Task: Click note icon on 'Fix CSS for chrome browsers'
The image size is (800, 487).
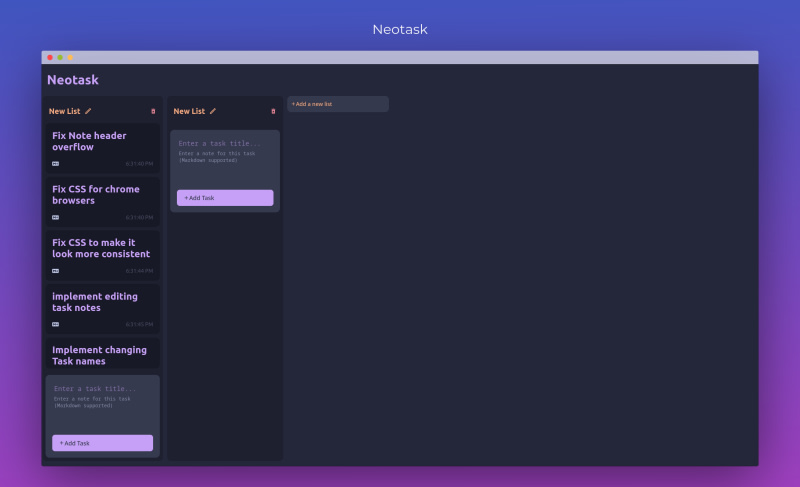Action: click(56, 217)
